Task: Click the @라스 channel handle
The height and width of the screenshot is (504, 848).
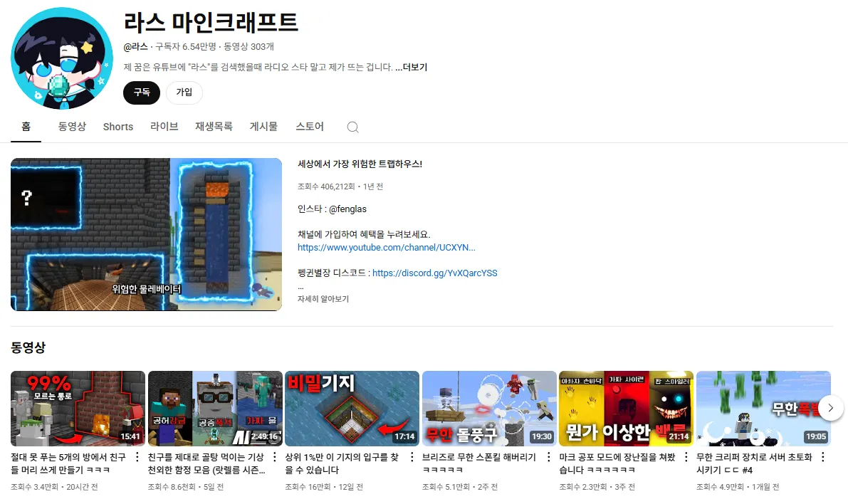Action: (135, 46)
